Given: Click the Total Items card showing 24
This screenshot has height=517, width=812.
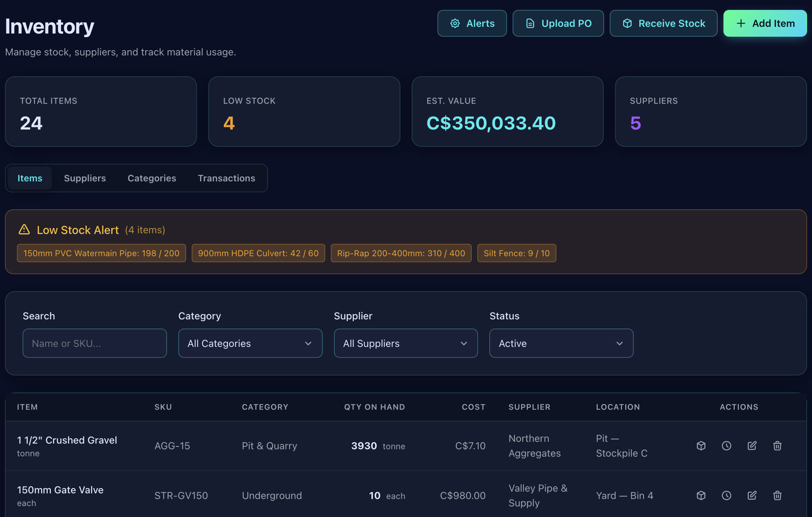Looking at the screenshot, I should [x=101, y=111].
